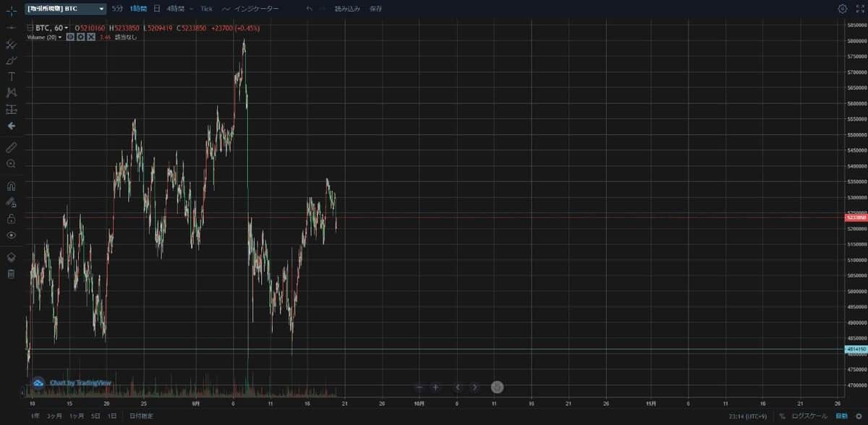Switch to 5分 timeframe
This screenshot has height=425, width=868.
117,9
